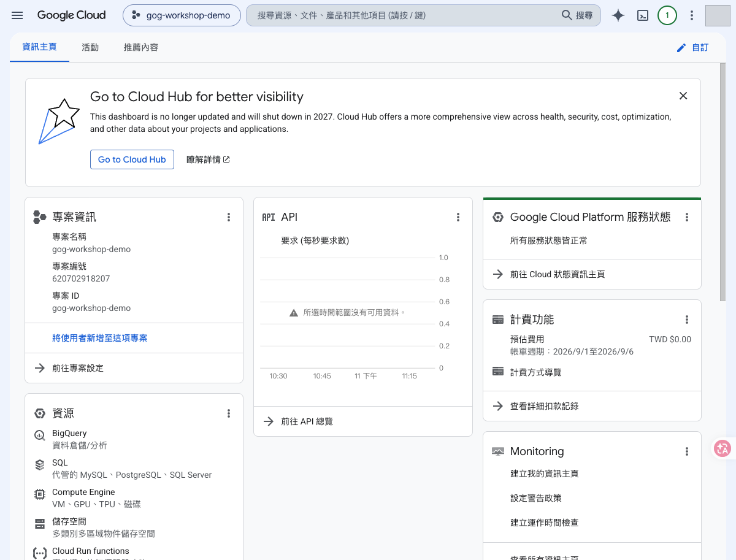Switch to the 活動 tab
This screenshot has height=560, width=736.
(90, 47)
